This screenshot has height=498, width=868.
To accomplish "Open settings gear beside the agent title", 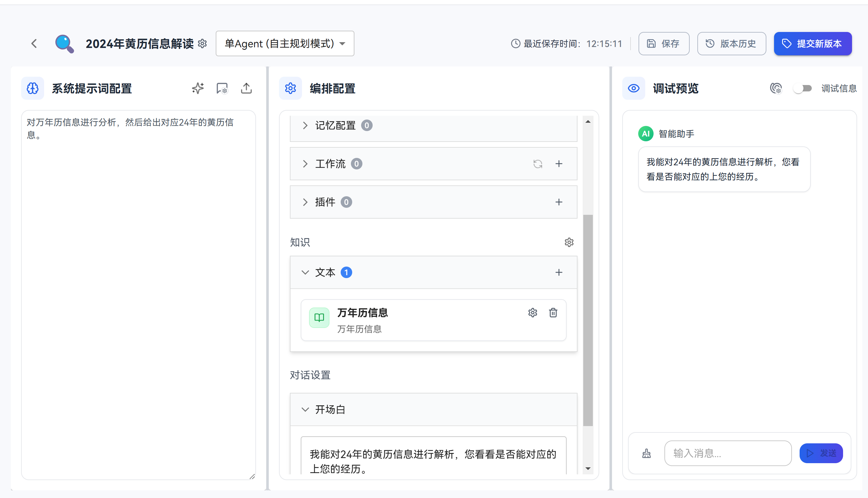I will [202, 44].
